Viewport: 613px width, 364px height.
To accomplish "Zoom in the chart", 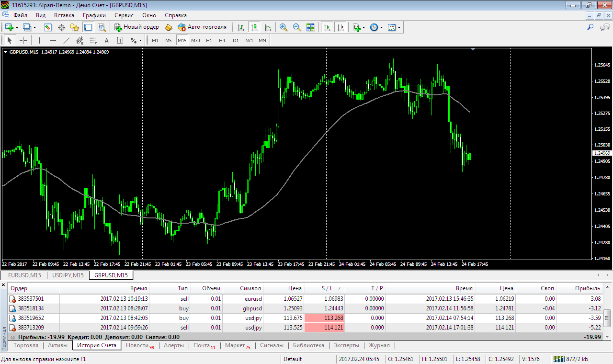I will coord(284,27).
